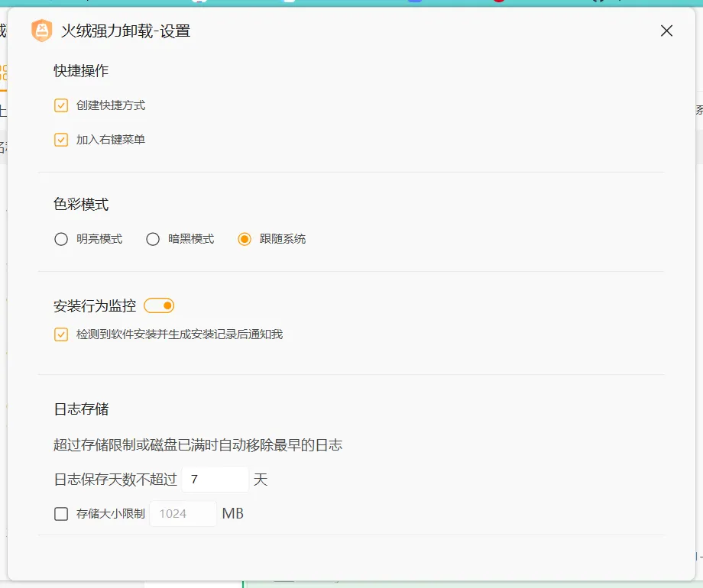Image resolution: width=703 pixels, height=588 pixels.
Task: Click the 火绒强力卸载-设置 title text
Action: (x=125, y=31)
